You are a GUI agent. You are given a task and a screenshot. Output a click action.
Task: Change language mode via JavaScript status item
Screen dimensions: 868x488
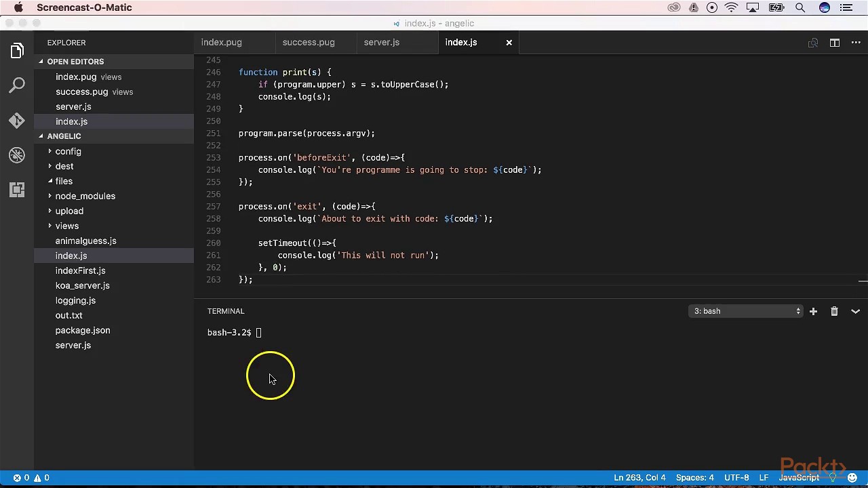point(799,478)
